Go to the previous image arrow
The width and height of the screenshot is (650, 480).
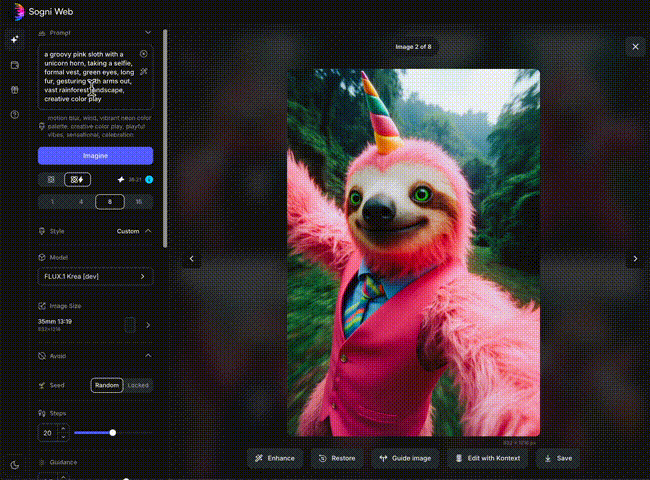point(192,258)
